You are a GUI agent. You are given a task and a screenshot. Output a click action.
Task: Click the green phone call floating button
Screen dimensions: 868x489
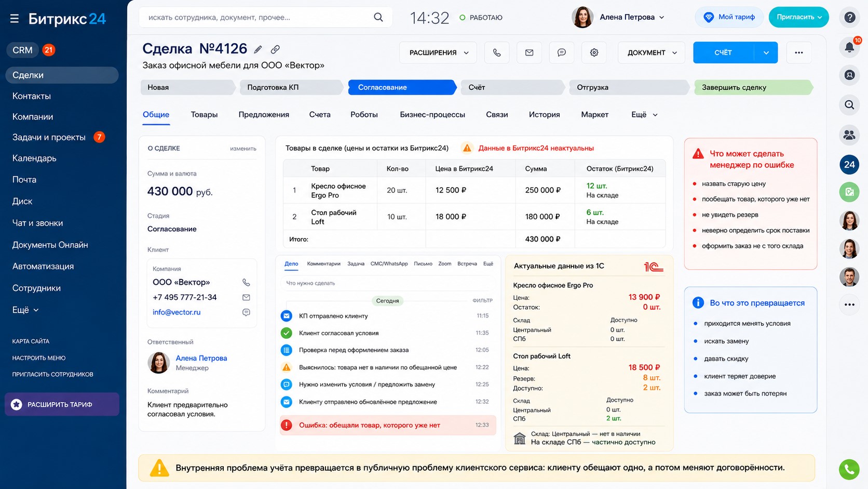pos(849,469)
